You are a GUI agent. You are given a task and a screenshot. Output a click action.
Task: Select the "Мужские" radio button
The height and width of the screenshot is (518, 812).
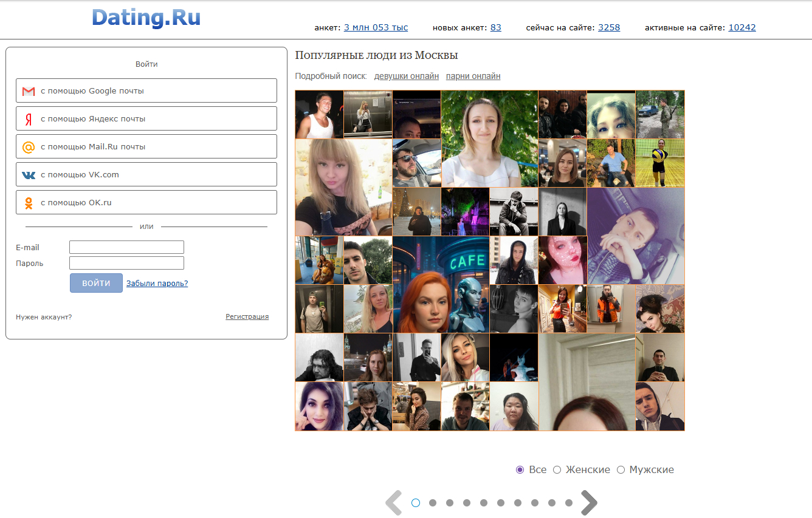point(621,469)
